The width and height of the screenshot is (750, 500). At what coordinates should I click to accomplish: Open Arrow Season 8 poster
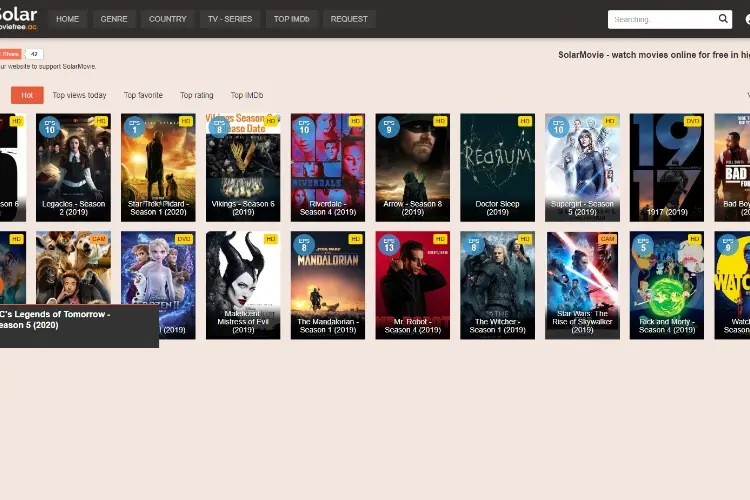(413, 167)
